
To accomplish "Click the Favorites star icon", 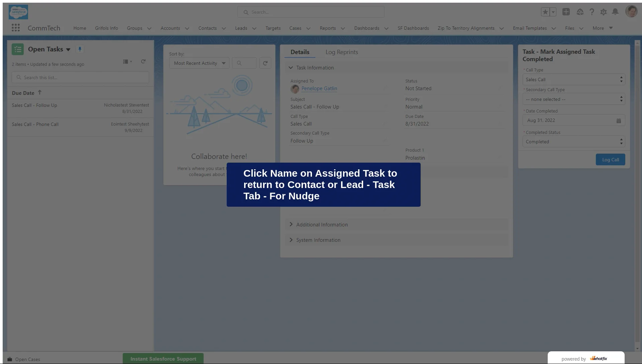I will click(545, 12).
